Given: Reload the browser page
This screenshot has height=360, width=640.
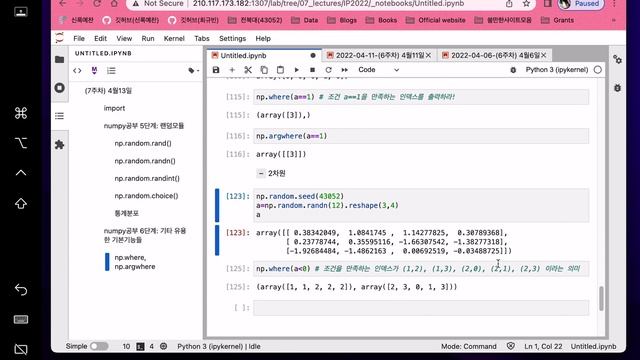Looking at the screenshot, I should [97, 4].
